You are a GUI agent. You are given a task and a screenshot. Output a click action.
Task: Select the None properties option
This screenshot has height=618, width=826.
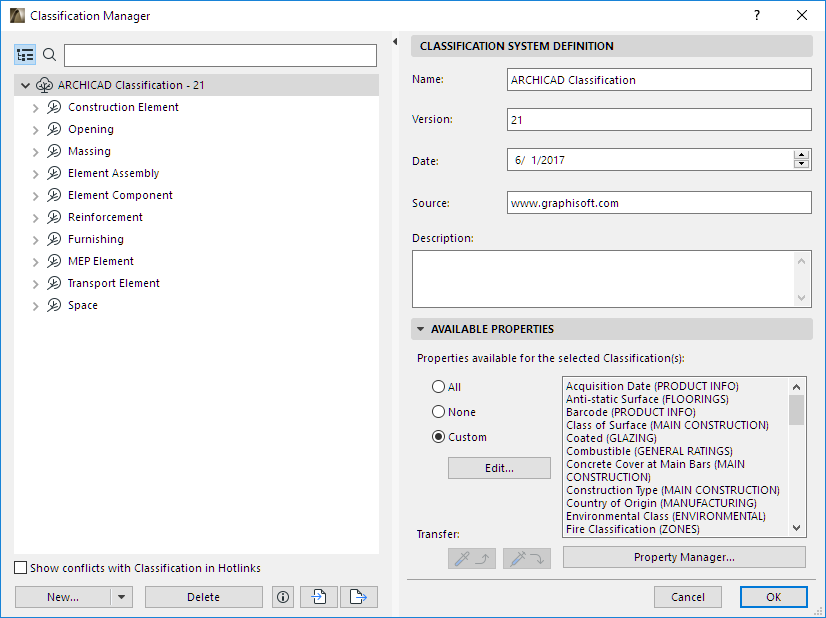click(438, 411)
